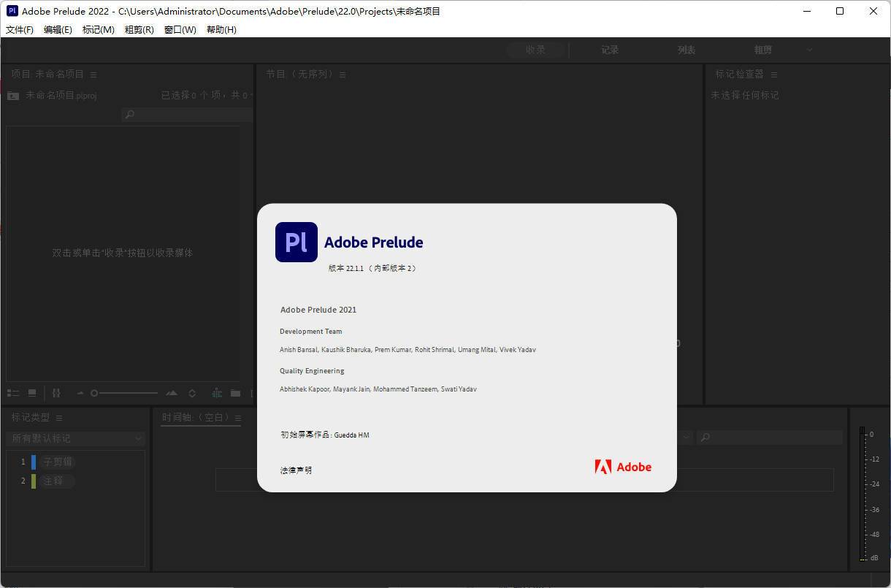Screen dimensions: 891x588
Task: Switch project panel to thumbnail view
Action: tap(32, 393)
